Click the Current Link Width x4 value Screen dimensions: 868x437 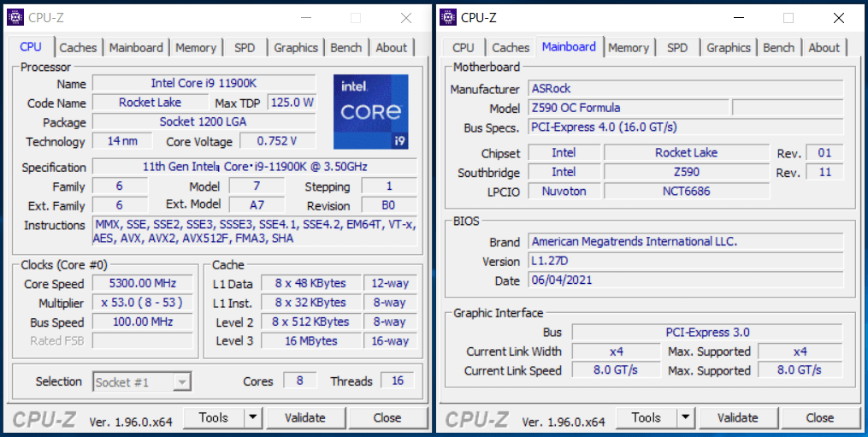click(x=616, y=351)
